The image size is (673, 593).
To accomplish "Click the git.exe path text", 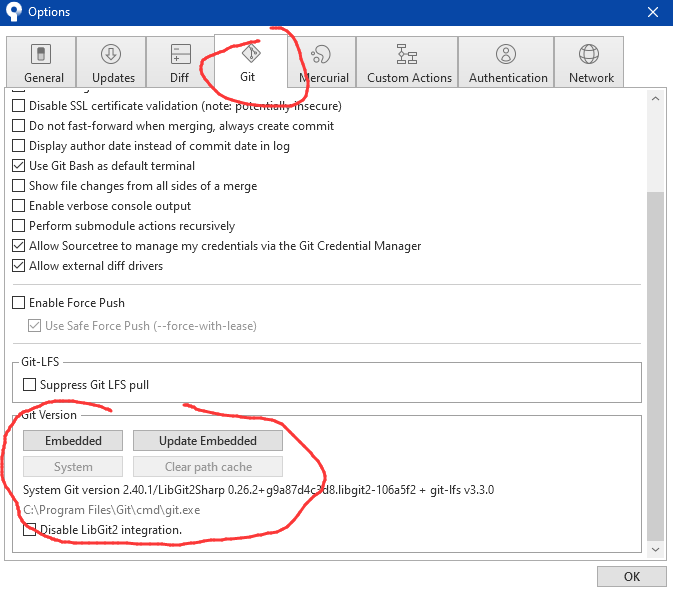I will point(112,510).
